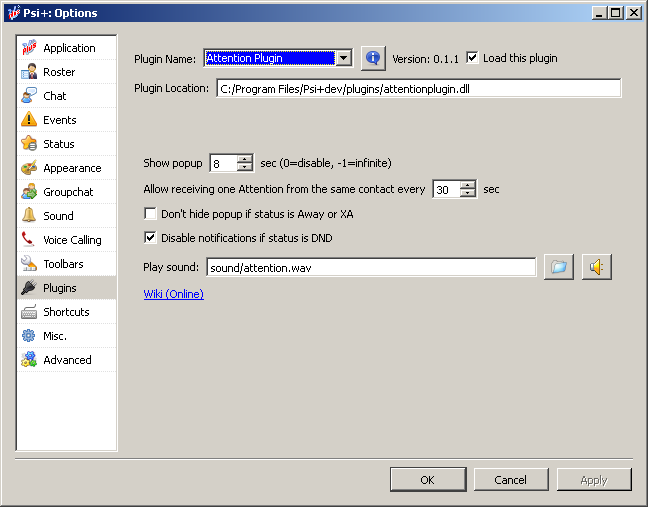Click the plugin info icon button
The height and width of the screenshot is (507, 648).
[373, 58]
